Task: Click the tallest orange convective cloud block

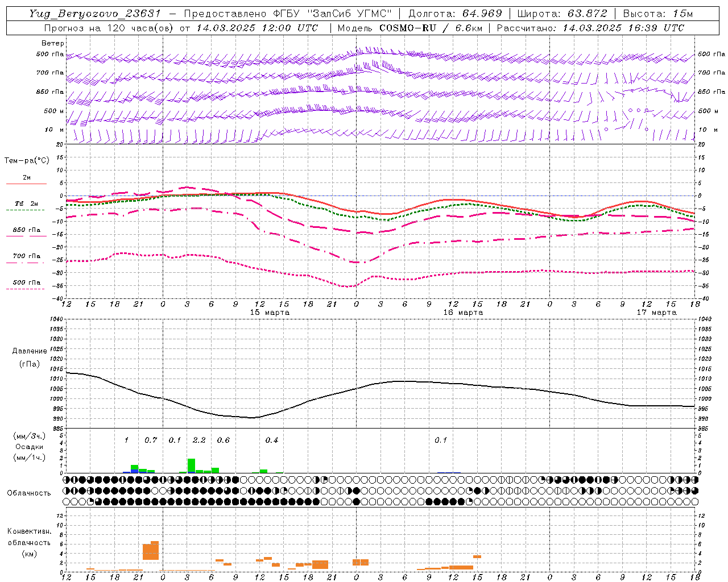Action: [151, 550]
